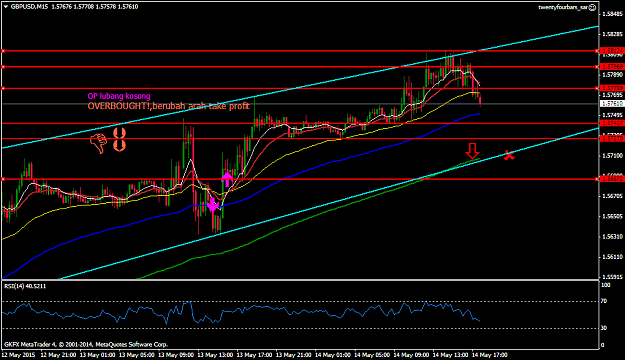Click the '13 May 09:00' time label
Image resolution: width=625 pixels, height=360 pixels.
(176, 354)
